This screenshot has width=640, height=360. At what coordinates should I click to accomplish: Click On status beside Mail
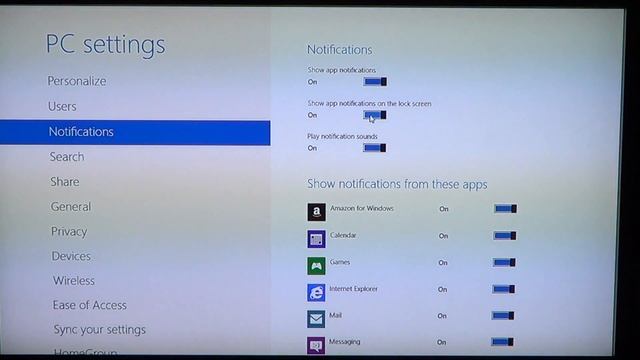pyautogui.click(x=442, y=316)
